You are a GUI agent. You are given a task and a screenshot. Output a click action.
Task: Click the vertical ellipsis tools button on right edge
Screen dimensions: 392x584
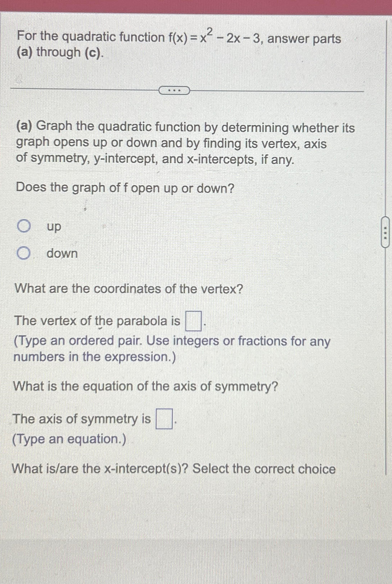click(x=386, y=233)
